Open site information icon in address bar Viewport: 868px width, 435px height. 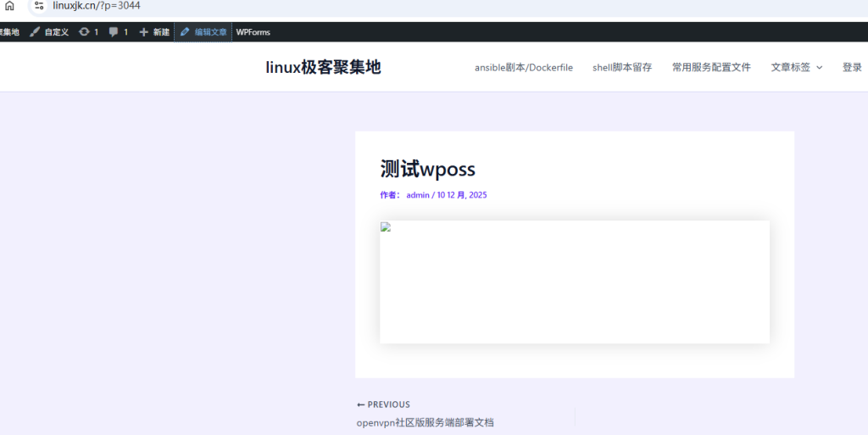pyautogui.click(x=39, y=6)
